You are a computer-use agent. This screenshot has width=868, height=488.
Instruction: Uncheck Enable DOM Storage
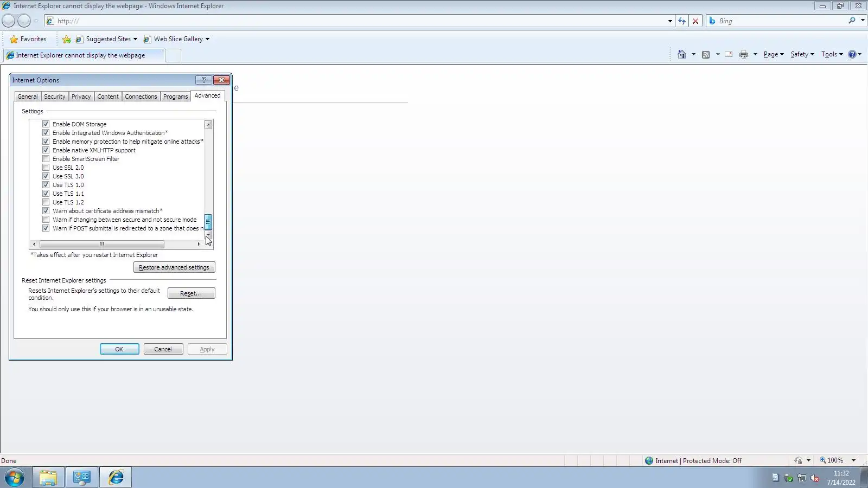tap(46, 124)
